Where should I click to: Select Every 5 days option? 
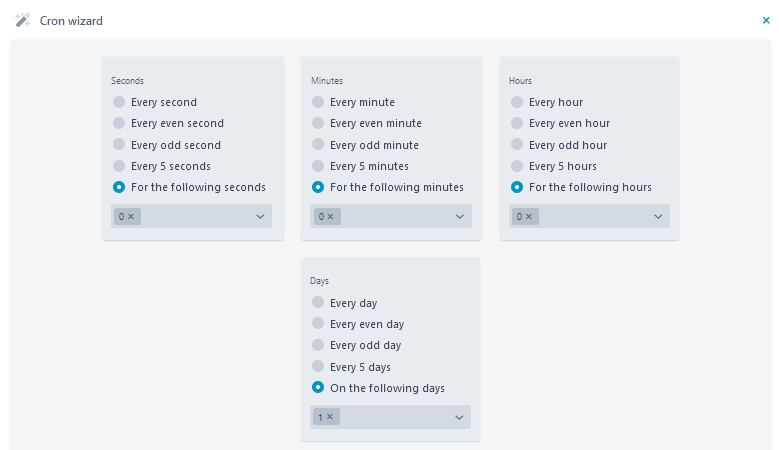pos(318,366)
